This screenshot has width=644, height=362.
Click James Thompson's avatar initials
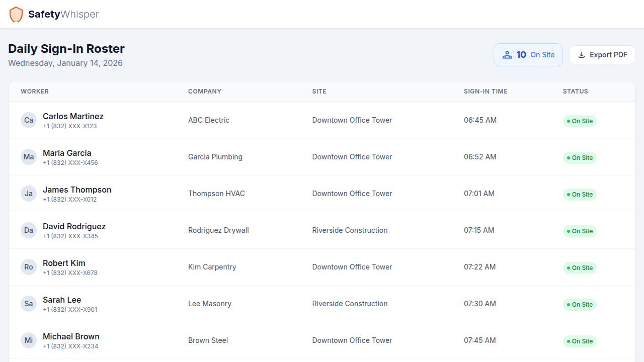click(29, 194)
